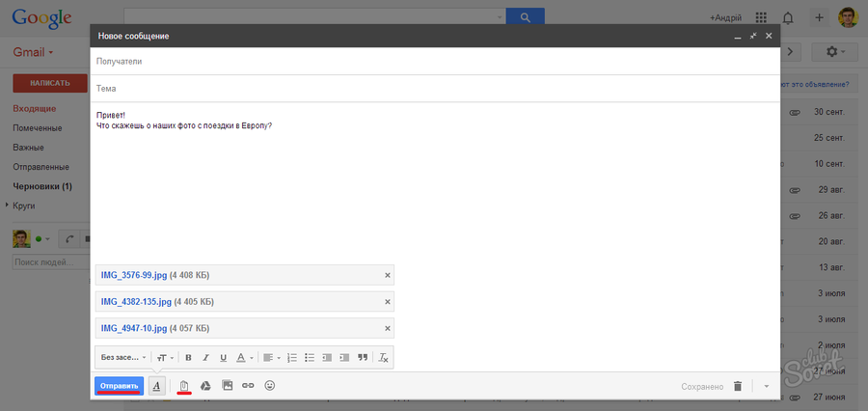Click the attach files paperclip icon

tap(182, 386)
